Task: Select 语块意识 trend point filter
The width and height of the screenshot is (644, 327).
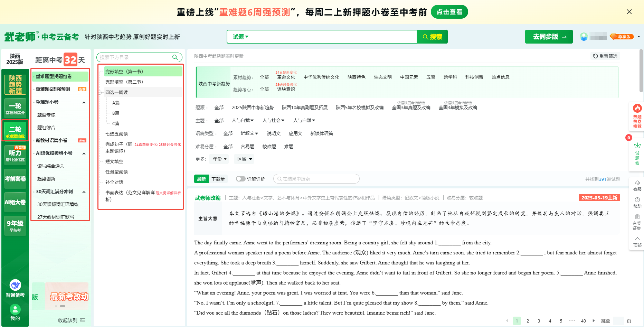Action: [286, 89]
